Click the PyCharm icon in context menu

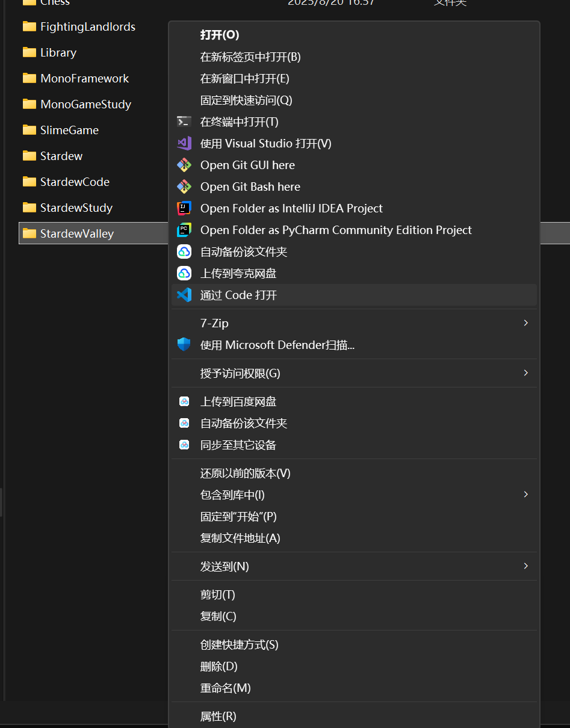[184, 230]
